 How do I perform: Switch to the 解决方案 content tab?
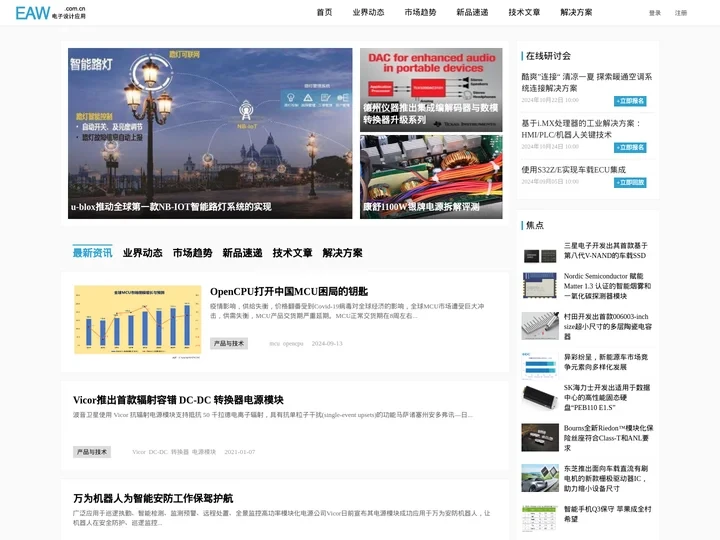(343, 253)
